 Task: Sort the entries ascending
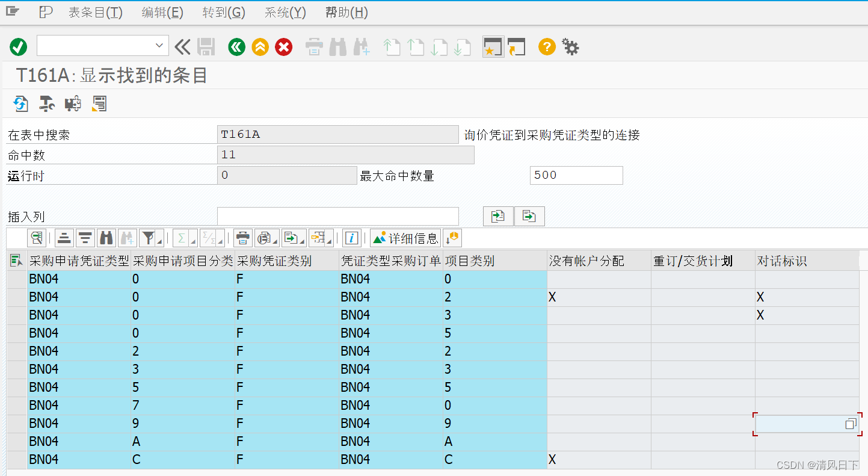64,238
